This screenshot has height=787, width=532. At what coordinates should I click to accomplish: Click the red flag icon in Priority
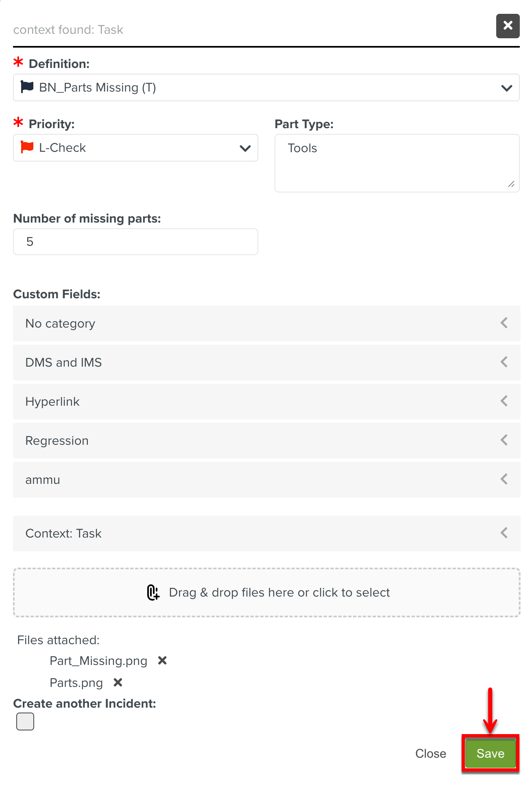click(27, 147)
